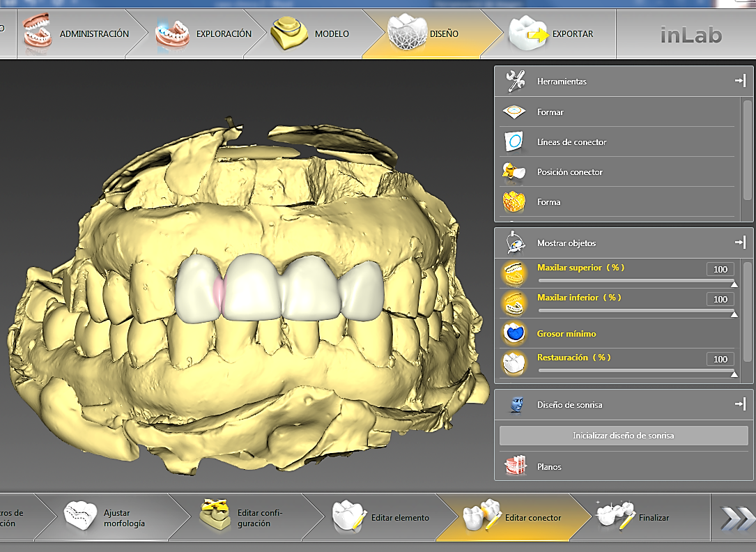756x552 pixels.
Task: Click the Restauración opacity slider
Action: (x=637, y=371)
